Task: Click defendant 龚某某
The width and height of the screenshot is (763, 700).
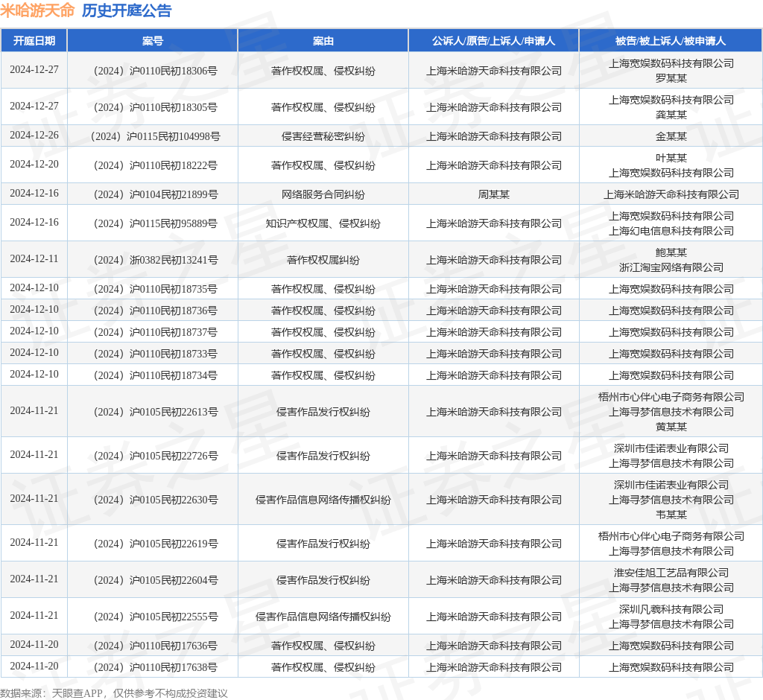Action: (671, 115)
